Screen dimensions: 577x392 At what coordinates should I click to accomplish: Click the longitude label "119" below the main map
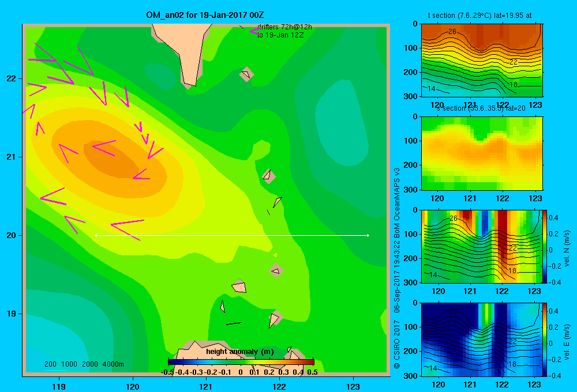tap(59, 386)
